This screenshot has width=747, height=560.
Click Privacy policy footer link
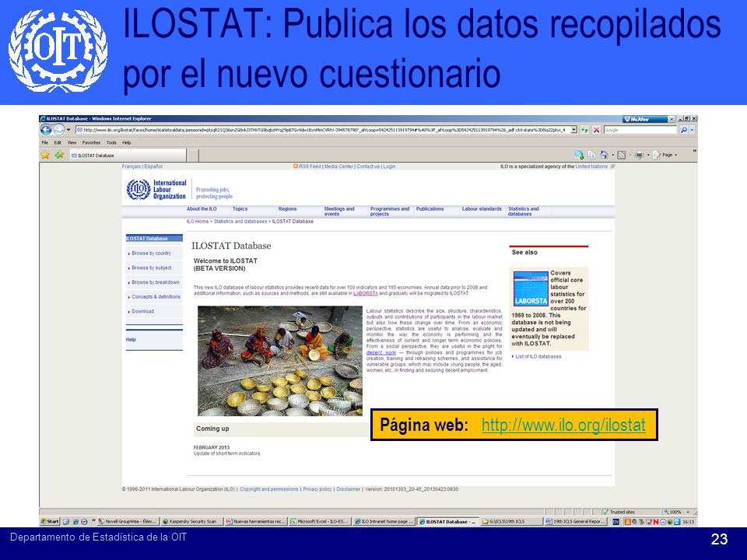click(317, 489)
